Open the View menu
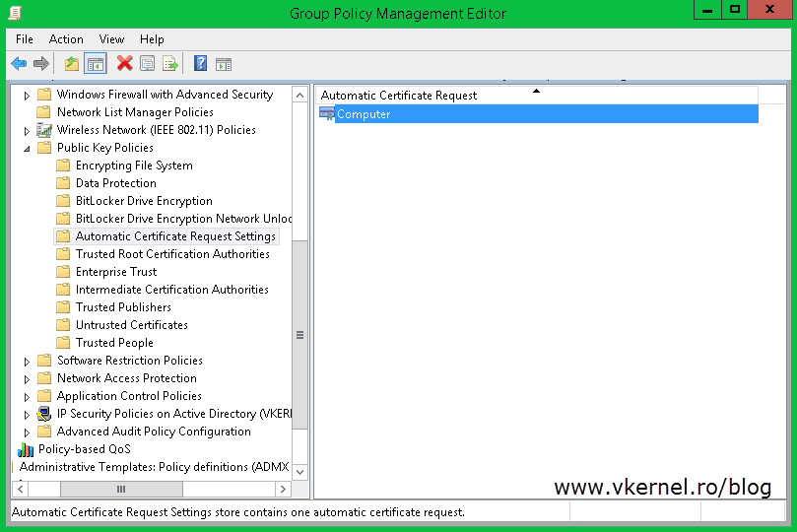 pyautogui.click(x=111, y=39)
